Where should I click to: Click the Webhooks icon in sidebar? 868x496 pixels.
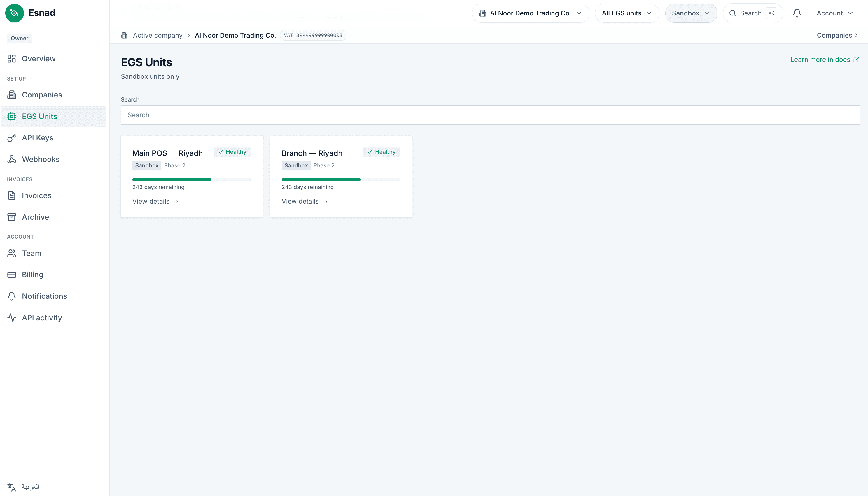pos(12,159)
